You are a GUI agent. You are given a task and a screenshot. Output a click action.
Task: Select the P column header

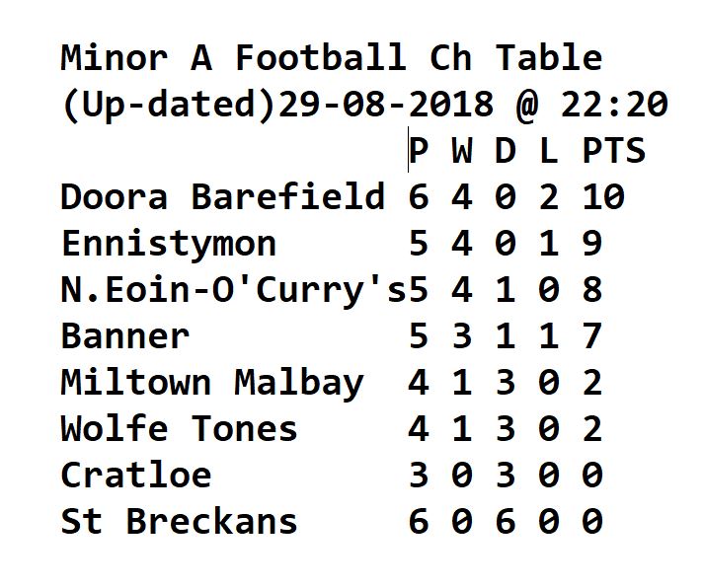[419, 150]
